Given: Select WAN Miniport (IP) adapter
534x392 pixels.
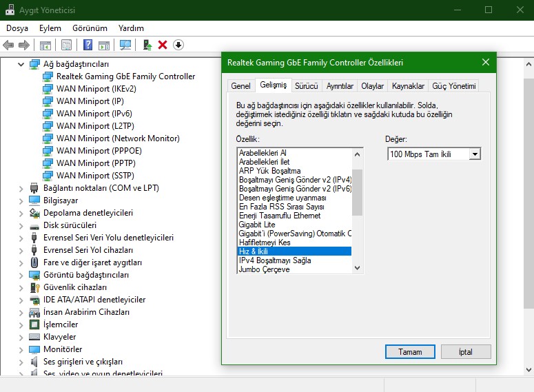Looking at the screenshot, I should (x=90, y=101).
